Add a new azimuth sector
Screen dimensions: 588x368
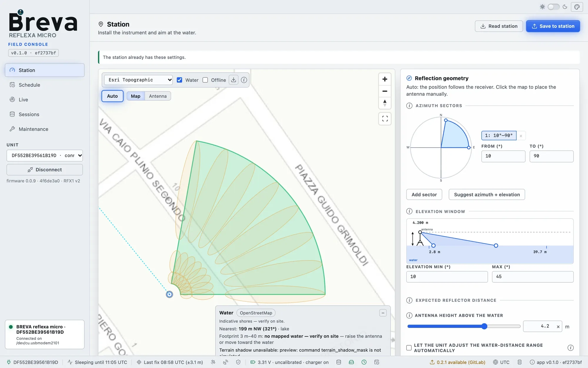point(424,195)
